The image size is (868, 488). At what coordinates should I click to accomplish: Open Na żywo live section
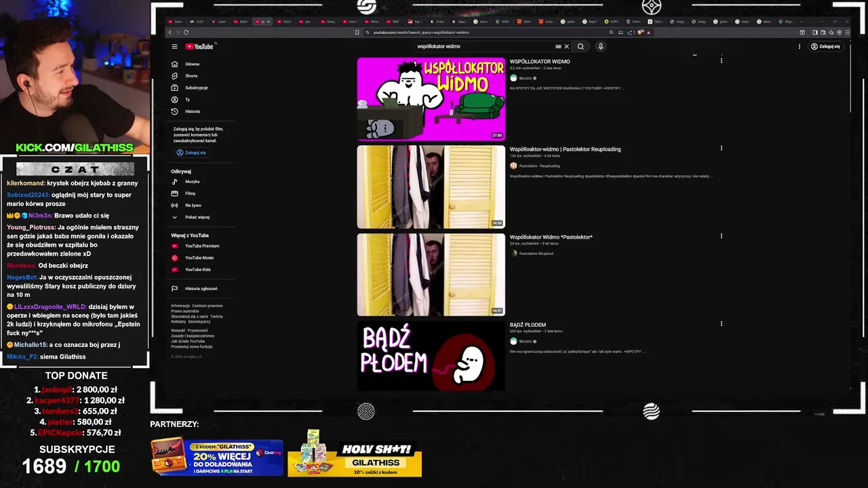click(186, 205)
